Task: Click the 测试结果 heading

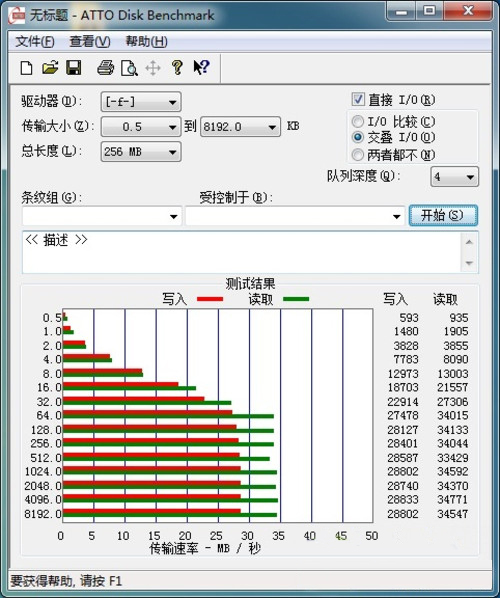Action: 250,284
